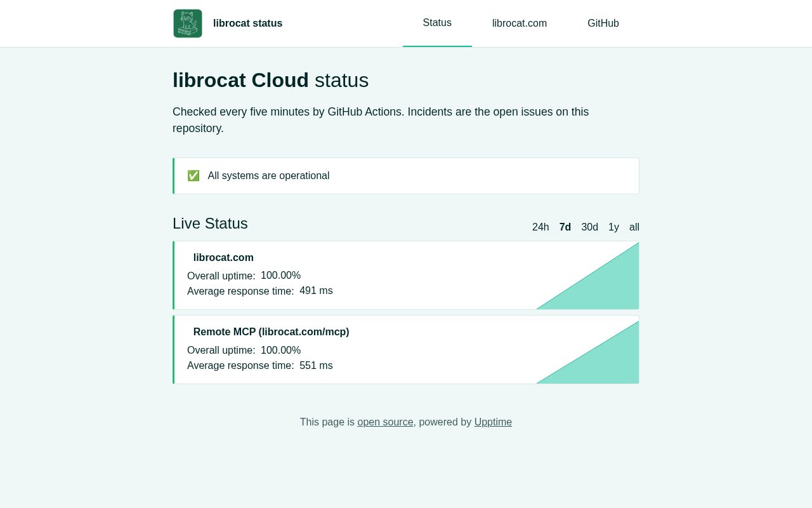Viewport: 812px width, 508px height.
Task: Switch the time range to 24h
Action: (x=540, y=227)
